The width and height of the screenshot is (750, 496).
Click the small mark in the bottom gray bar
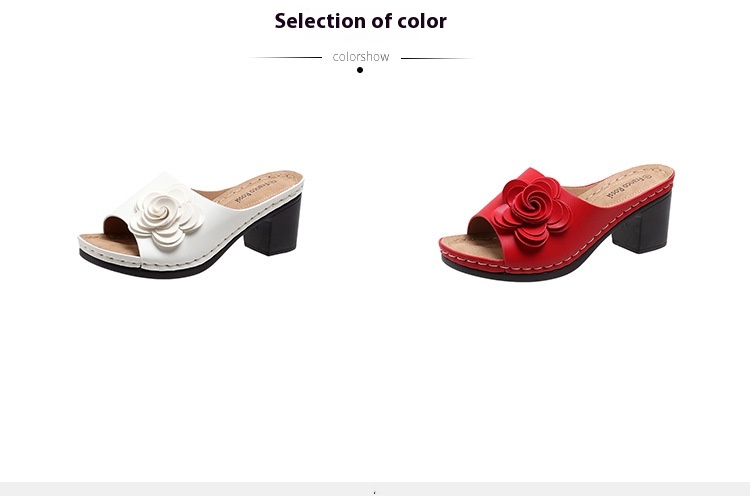coord(375,492)
